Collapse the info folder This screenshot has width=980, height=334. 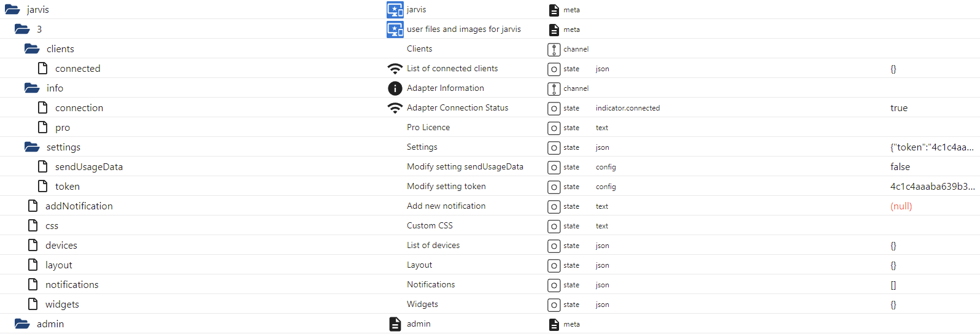pyautogui.click(x=32, y=88)
